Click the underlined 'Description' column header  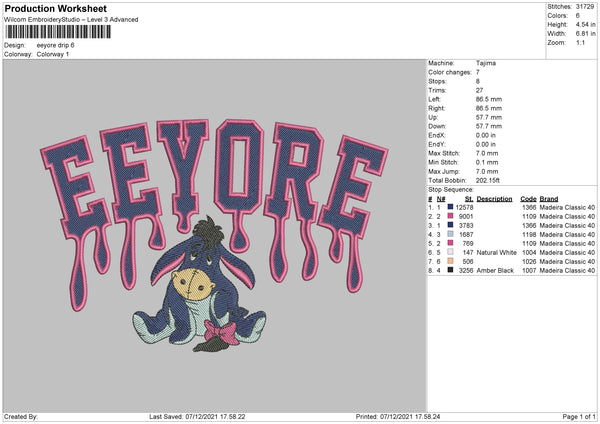pos(494,199)
